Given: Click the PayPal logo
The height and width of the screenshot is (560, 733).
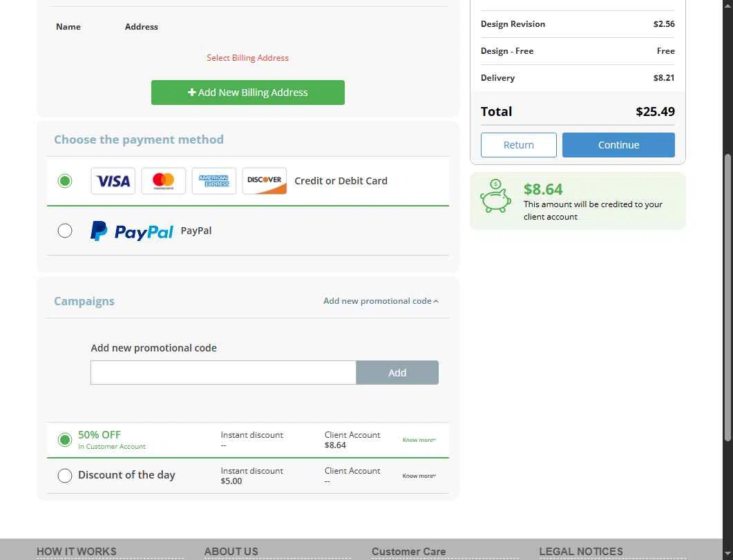Looking at the screenshot, I should click(131, 231).
